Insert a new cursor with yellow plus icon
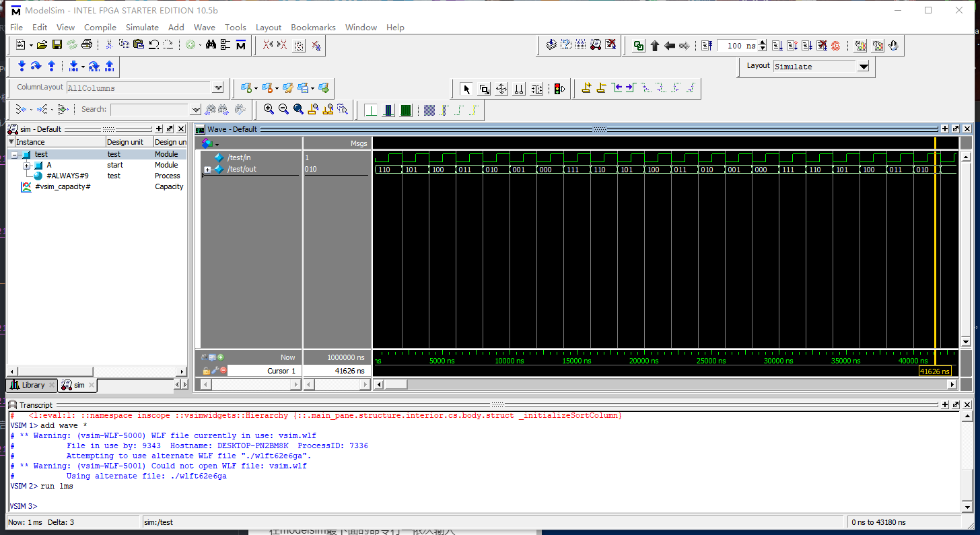This screenshot has width=980, height=535. pos(586,88)
